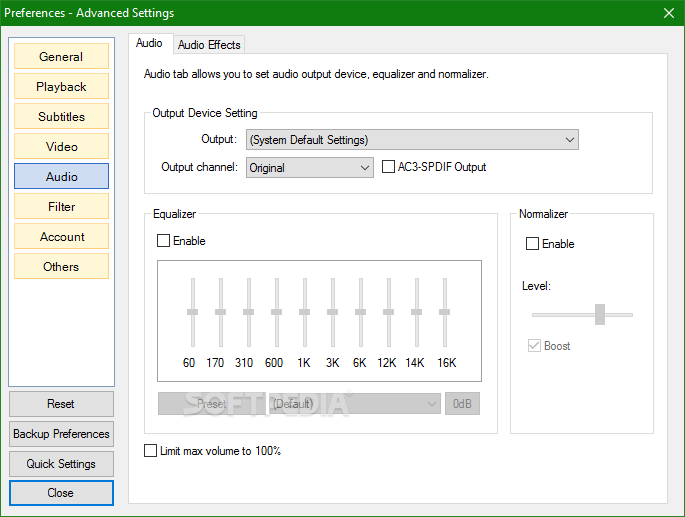This screenshot has width=685, height=517.
Task: Click the 310 Hz equalizer slider handle
Action: point(249,312)
